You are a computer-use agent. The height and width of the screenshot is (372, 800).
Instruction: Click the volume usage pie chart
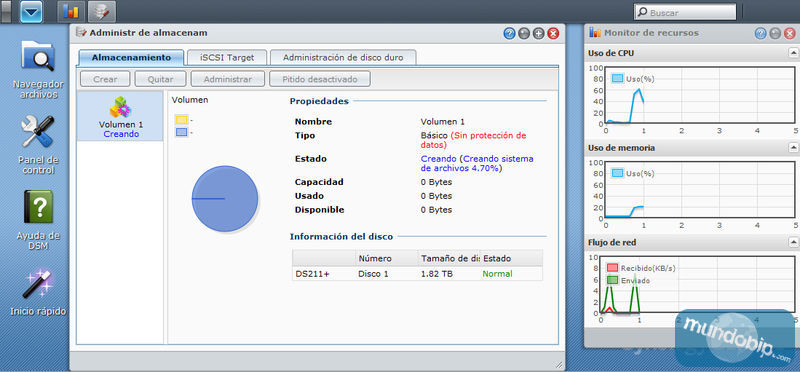225,199
